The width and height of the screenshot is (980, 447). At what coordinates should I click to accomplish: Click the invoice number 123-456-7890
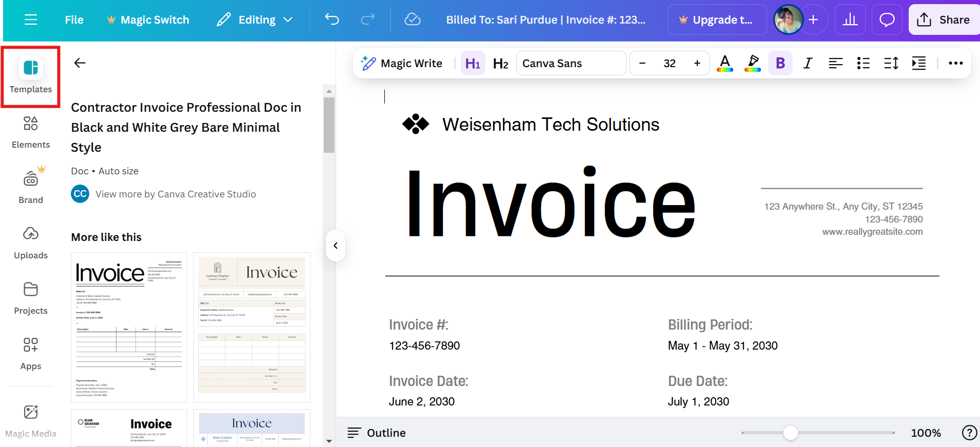click(424, 346)
